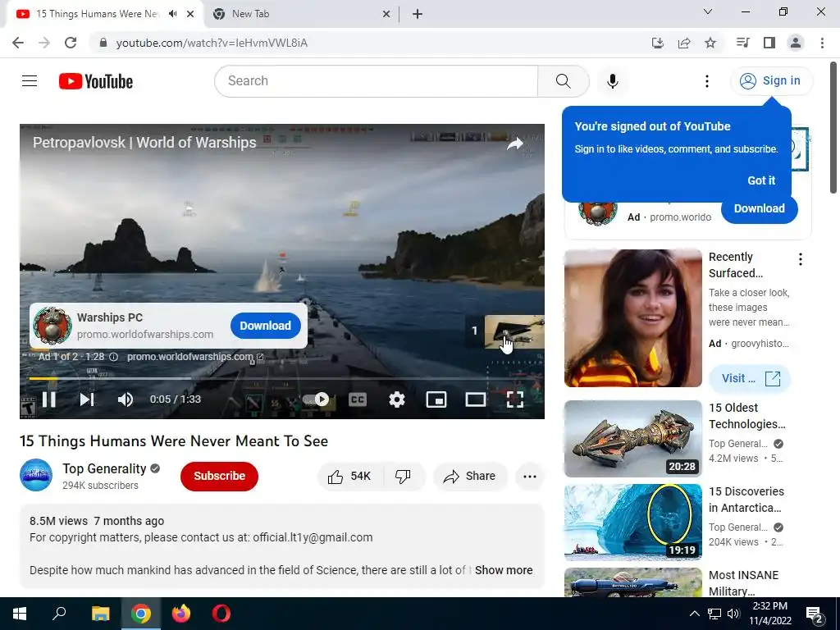This screenshot has width=840, height=630.
Task: Click the sidebar ad Download button
Action: tap(759, 209)
